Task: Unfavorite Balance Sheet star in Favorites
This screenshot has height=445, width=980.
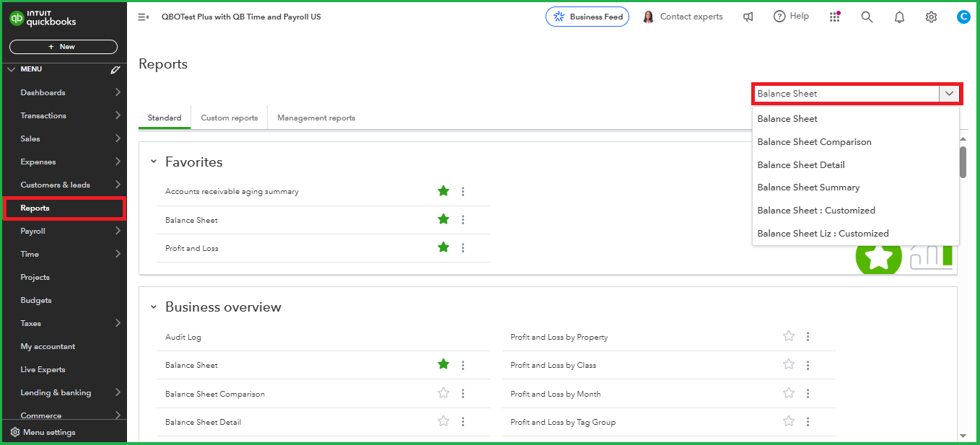Action: pyautogui.click(x=444, y=219)
